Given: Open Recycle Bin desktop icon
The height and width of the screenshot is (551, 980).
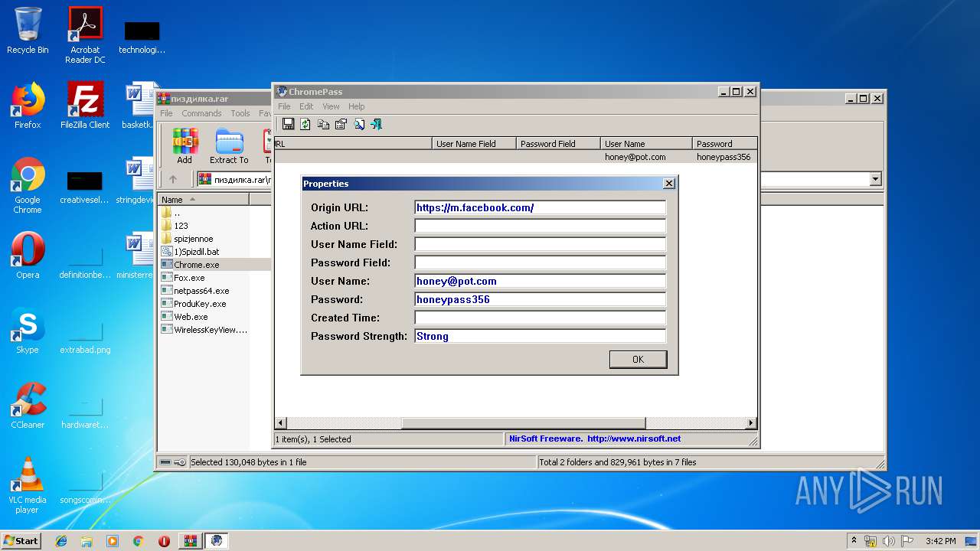Looking at the screenshot, I should pos(28,31).
